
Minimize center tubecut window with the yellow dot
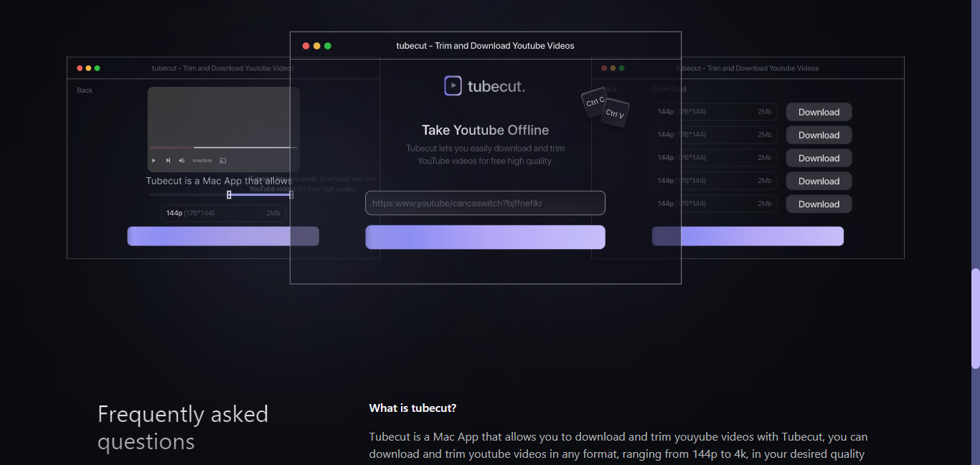(x=317, y=46)
